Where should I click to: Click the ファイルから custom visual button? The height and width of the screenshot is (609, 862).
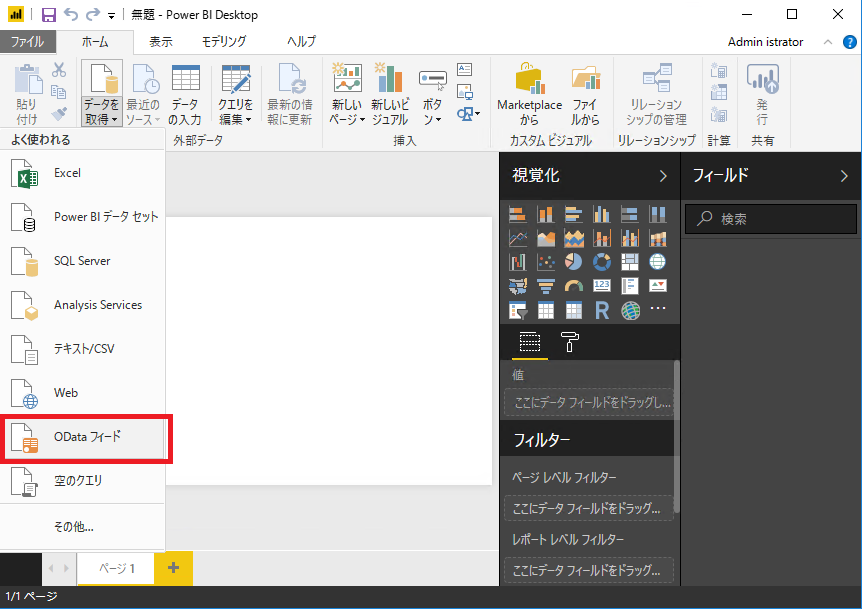click(585, 94)
